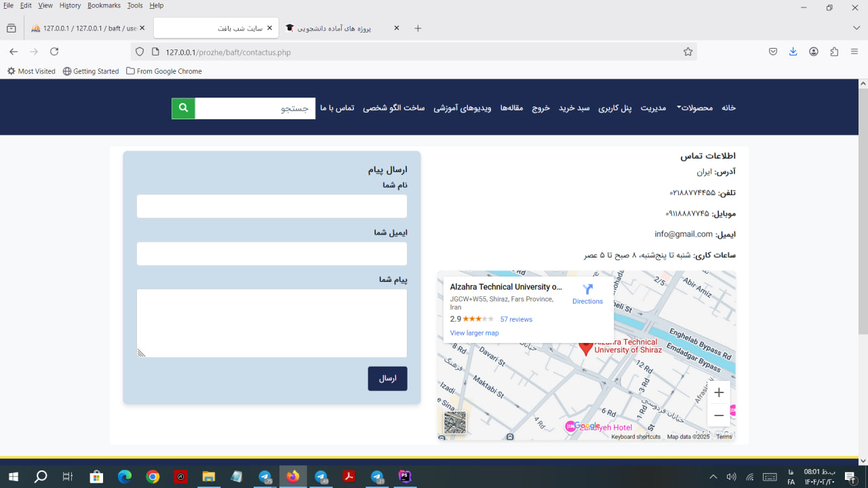
Task: Open File Explorer from taskbar
Action: click(x=208, y=476)
